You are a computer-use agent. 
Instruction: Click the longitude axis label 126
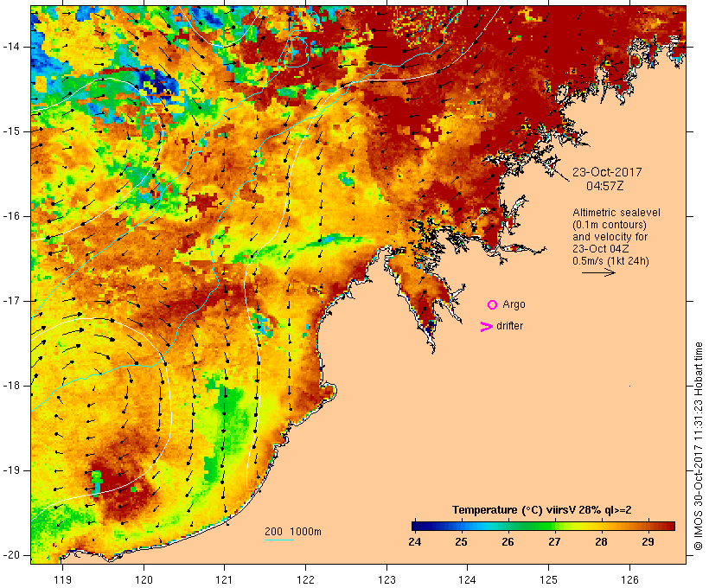[629, 579]
